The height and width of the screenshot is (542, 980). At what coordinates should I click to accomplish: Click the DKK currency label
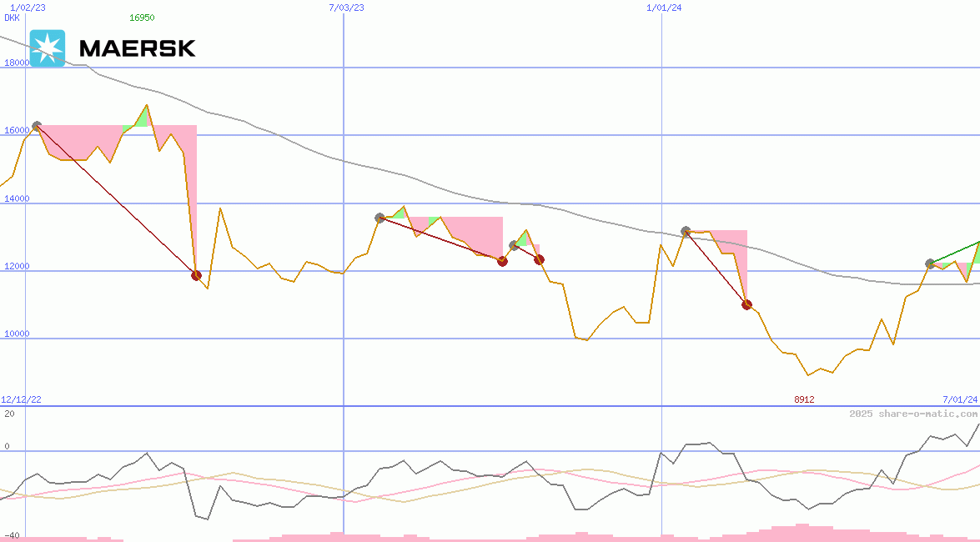(x=12, y=17)
